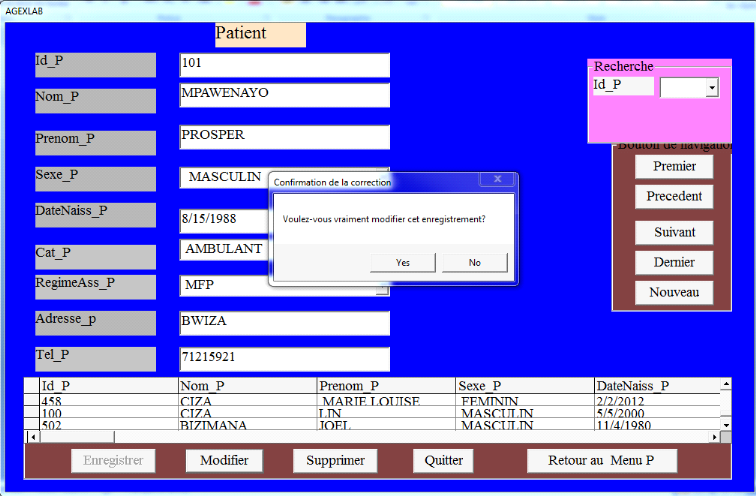
Task: Click the DateNaiss_P field showing 8/15/1988
Action: 224,221
